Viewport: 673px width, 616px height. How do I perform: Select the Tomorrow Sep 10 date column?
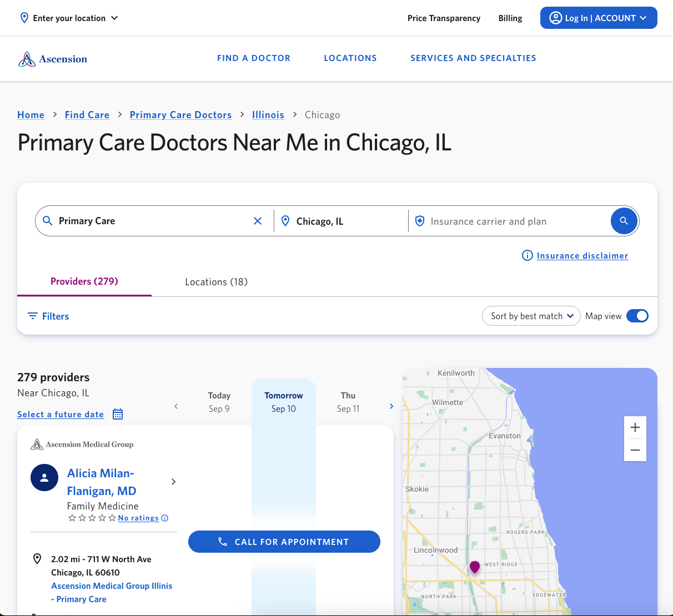pyautogui.click(x=284, y=402)
